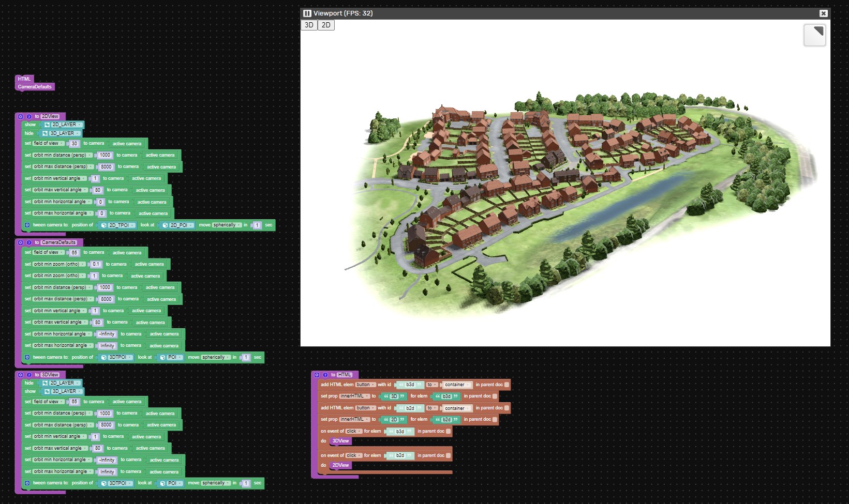Open gear settings of 3DView procedure
849x504 pixels.
(21, 375)
